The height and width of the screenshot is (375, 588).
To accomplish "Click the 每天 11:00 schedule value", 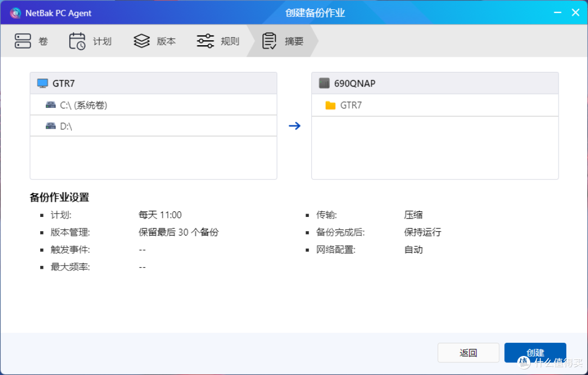I will click(160, 215).
